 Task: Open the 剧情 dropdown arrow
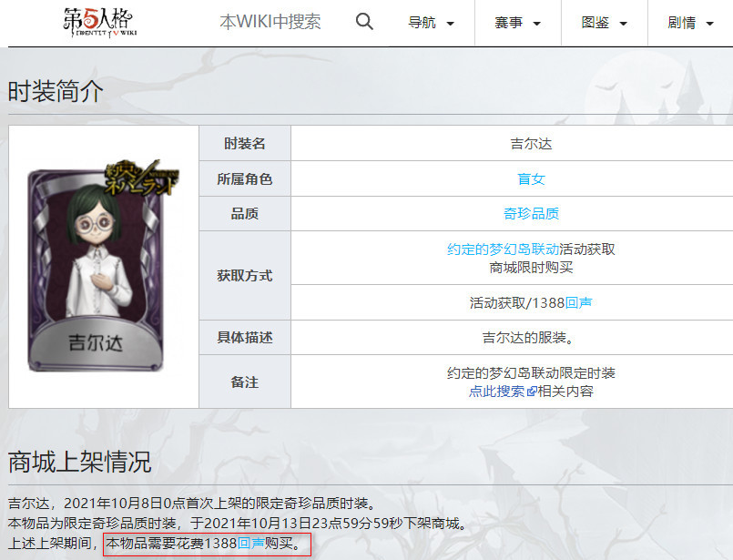pos(708,23)
